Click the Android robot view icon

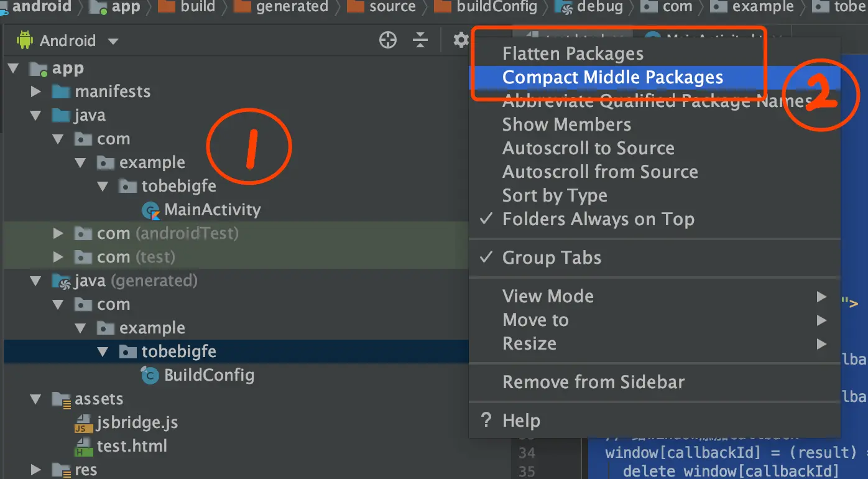pyautogui.click(x=25, y=41)
